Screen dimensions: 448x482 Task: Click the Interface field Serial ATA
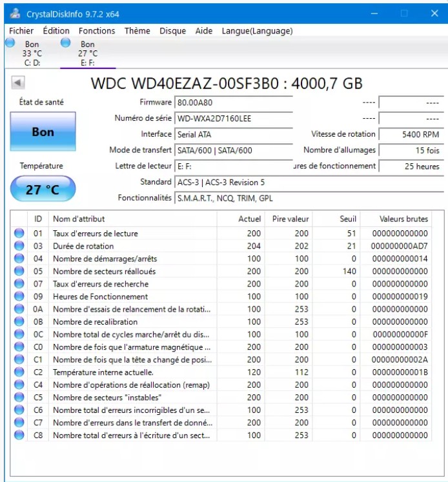234,134
